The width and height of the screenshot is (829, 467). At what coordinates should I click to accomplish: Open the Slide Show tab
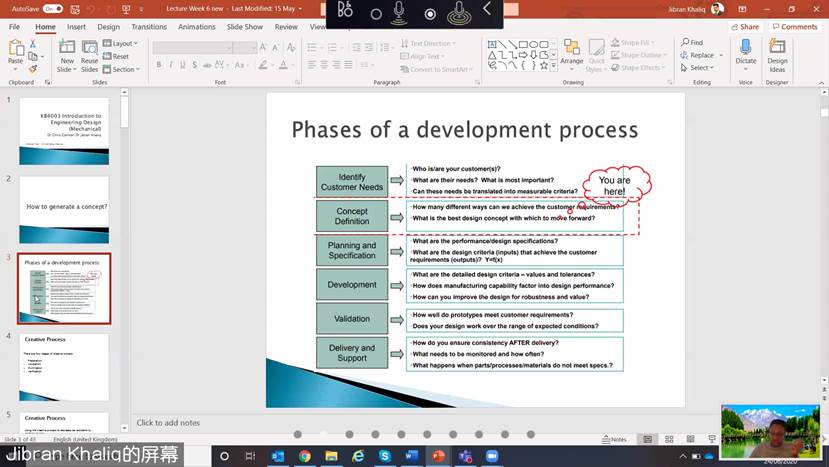(x=245, y=27)
